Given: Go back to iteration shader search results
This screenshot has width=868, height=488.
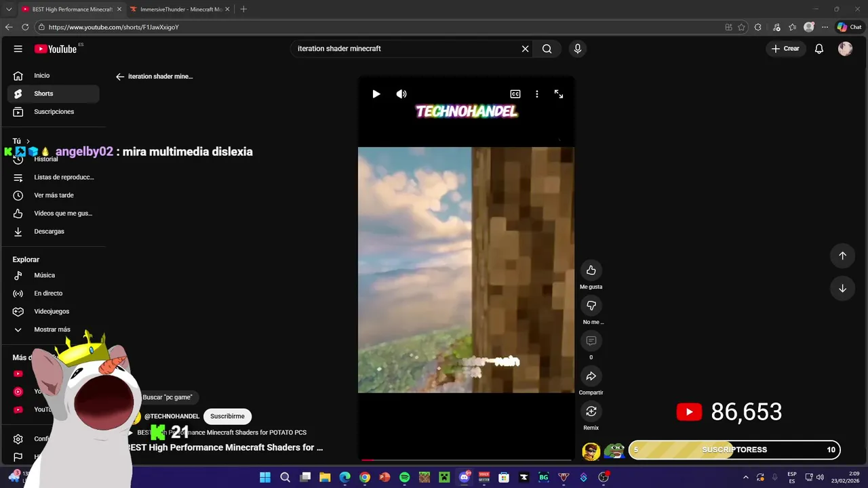Looking at the screenshot, I should coord(120,77).
